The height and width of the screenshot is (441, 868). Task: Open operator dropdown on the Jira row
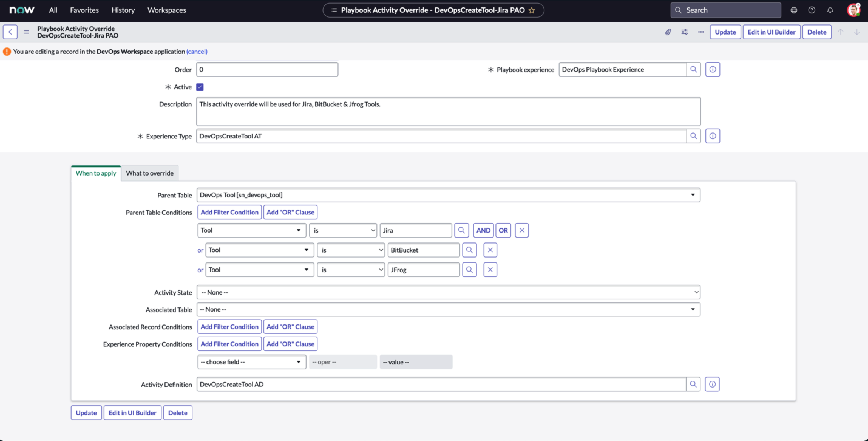point(343,230)
